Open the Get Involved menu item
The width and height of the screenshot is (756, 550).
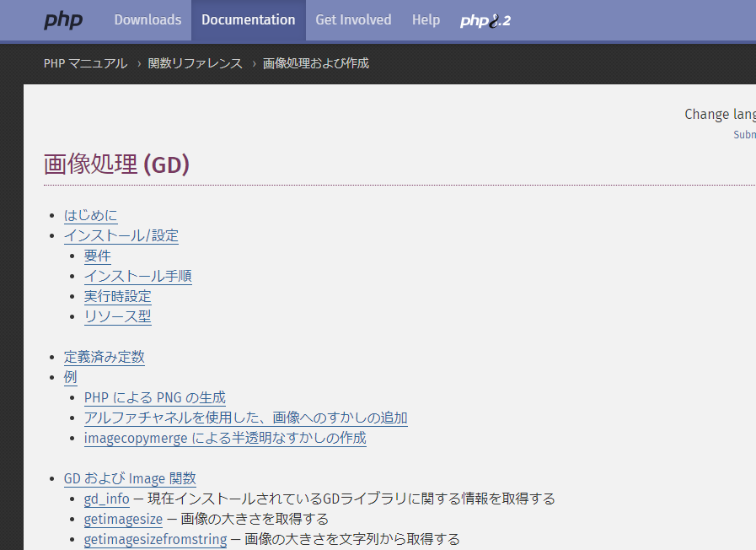tap(353, 19)
